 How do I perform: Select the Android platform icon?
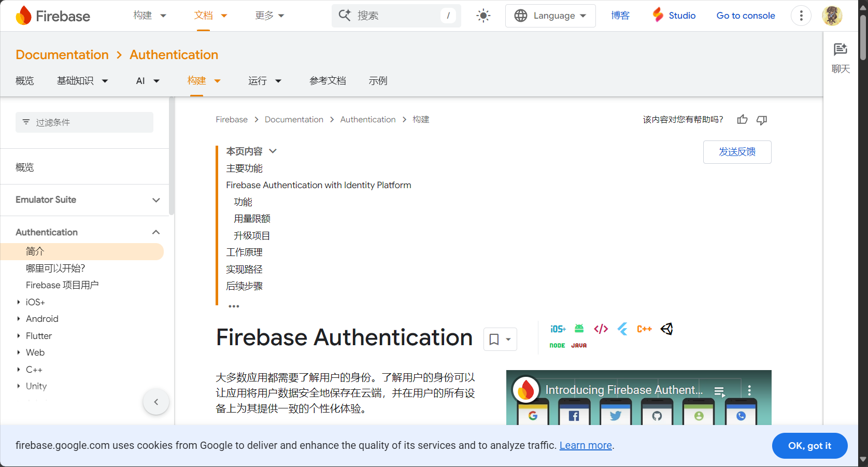(579, 329)
